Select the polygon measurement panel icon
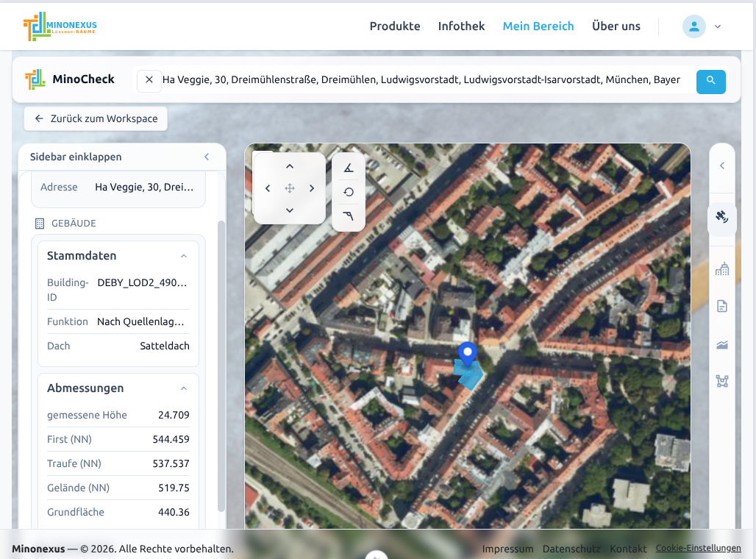The image size is (756, 559). tap(722, 381)
